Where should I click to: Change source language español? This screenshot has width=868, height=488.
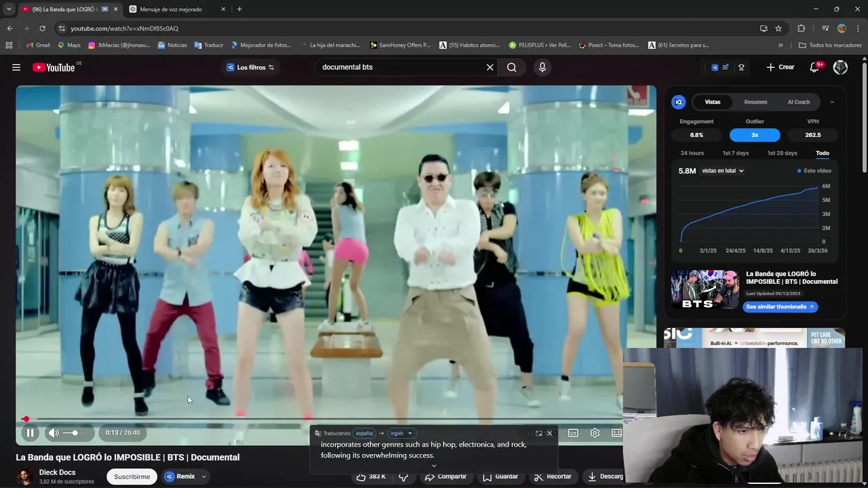365,433
